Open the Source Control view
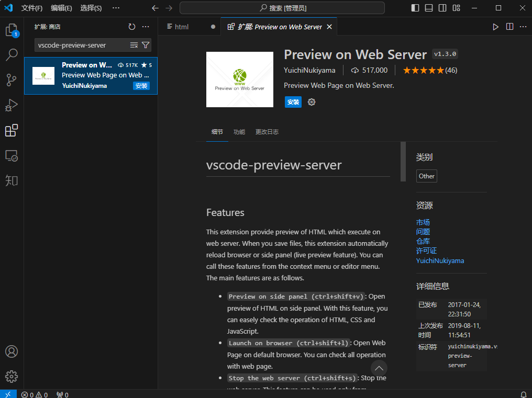The image size is (532, 398). (12, 80)
